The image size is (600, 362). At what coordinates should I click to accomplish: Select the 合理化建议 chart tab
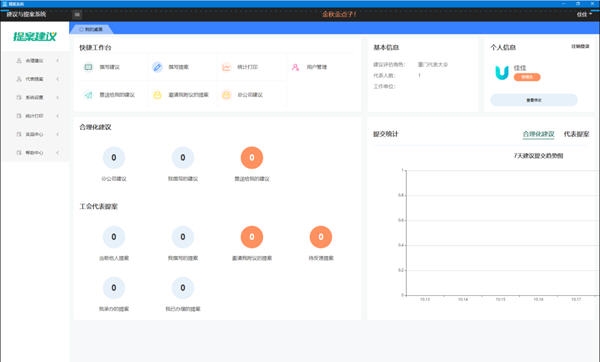(x=538, y=134)
